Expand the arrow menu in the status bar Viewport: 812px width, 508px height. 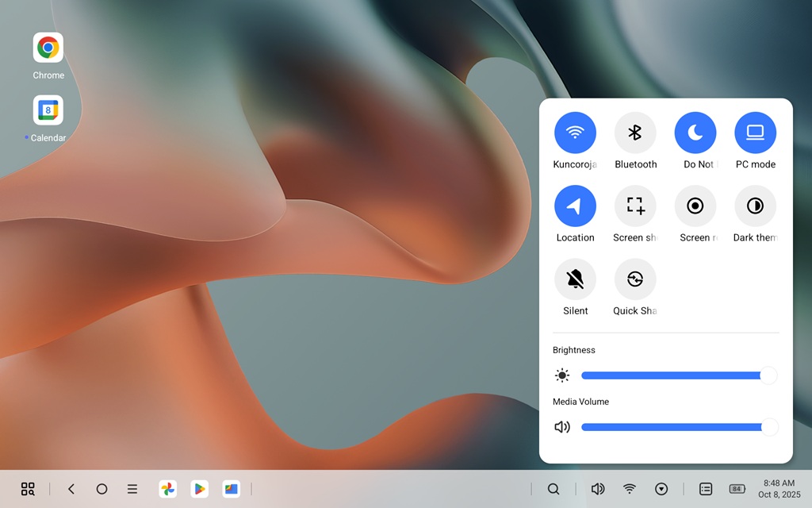(661, 489)
